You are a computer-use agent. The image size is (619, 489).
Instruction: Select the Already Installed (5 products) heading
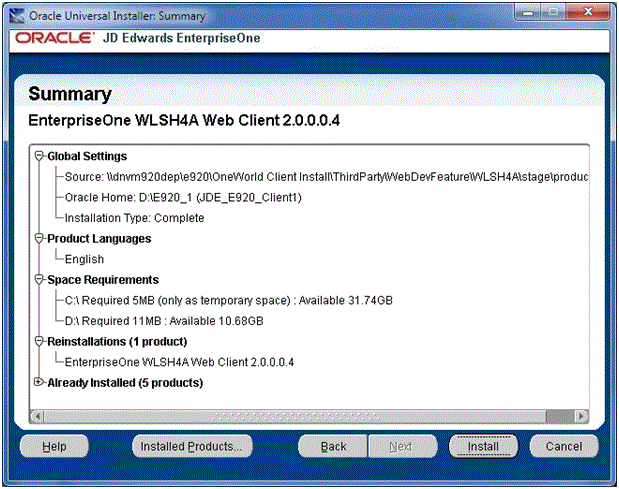[x=125, y=383]
